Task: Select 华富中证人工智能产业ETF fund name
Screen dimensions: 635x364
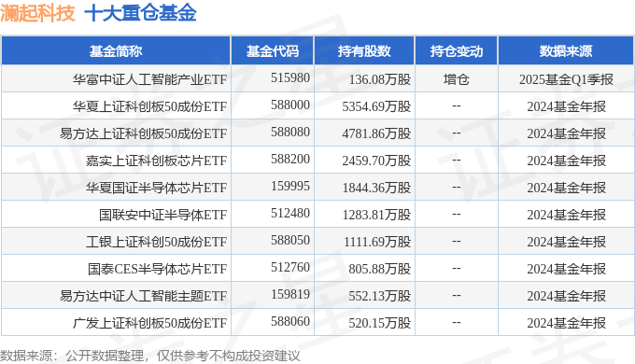Action: (x=149, y=79)
